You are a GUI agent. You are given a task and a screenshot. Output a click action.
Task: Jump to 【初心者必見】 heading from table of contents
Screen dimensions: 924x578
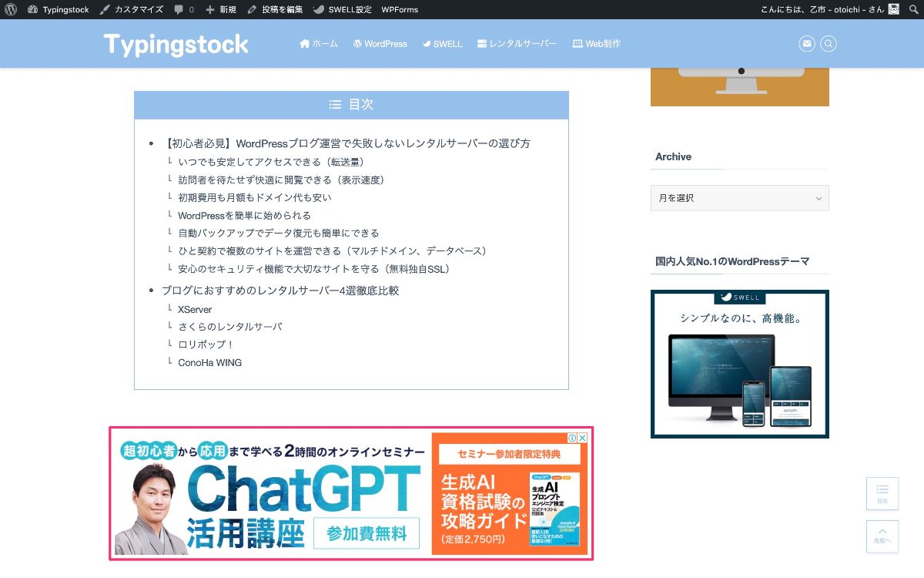(346, 143)
